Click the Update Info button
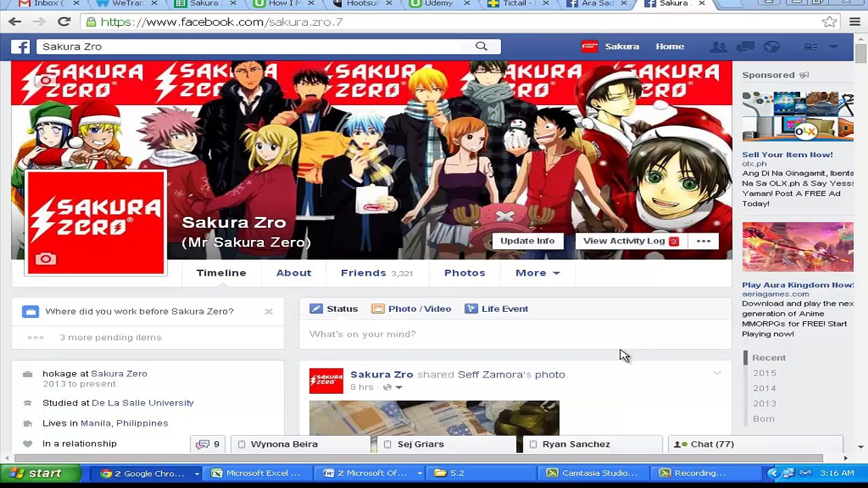Image resolution: width=868 pixels, height=488 pixels. [528, 241]
